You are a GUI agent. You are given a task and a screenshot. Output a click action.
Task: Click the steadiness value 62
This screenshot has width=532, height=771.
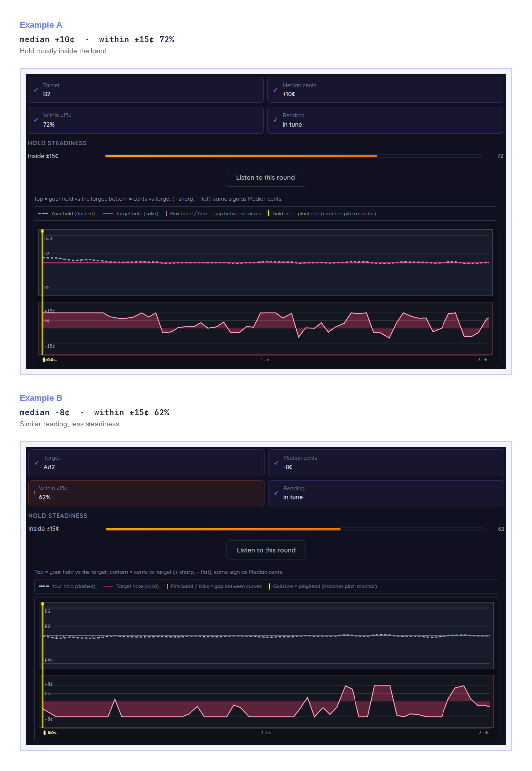tap(501, 529)
